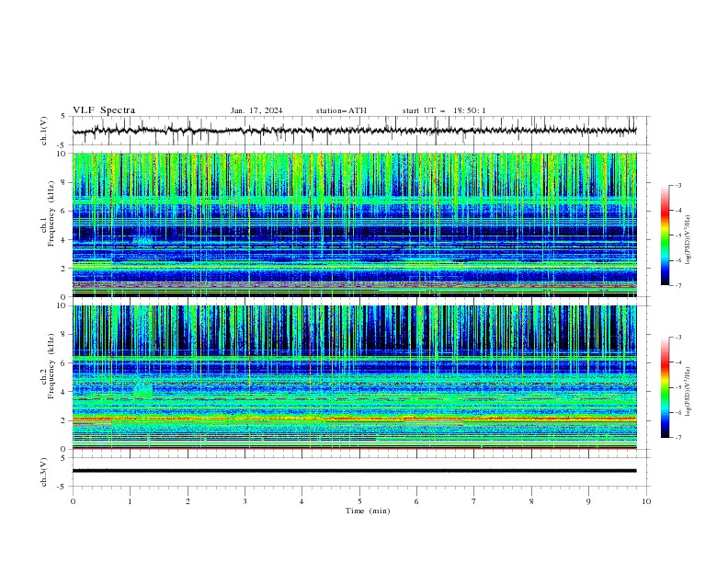Click the "10" kHz tick on ch.1 frequency axis
The image size is (728, 563).
click(x=63, y=154)
